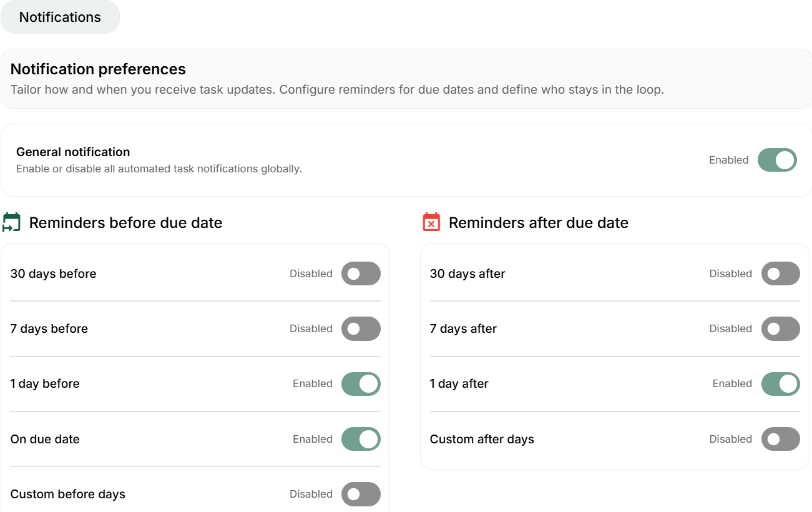Switch on the 7 days after reminder
The width and height of the screenshot is (812, 512).
click(x=780, y=328)
